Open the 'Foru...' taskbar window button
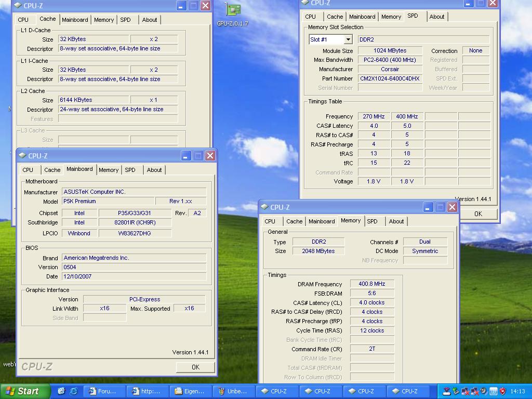This screenshot has height=399, width=532. pos(103,391)
